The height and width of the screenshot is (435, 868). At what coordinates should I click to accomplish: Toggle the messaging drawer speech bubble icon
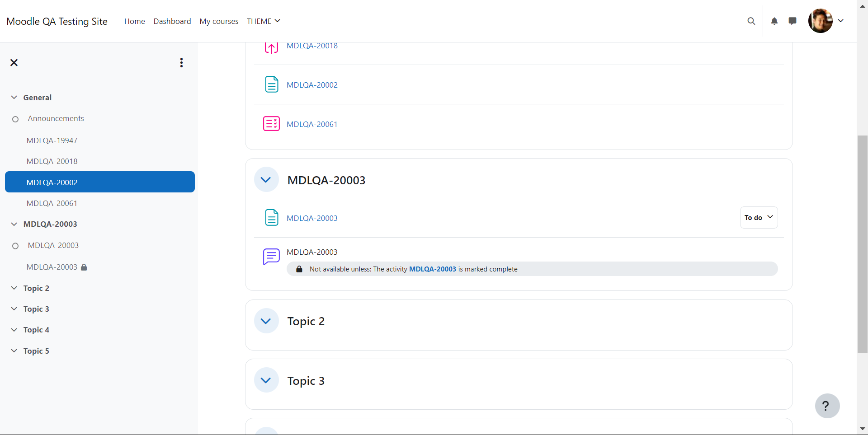point(793,21)
